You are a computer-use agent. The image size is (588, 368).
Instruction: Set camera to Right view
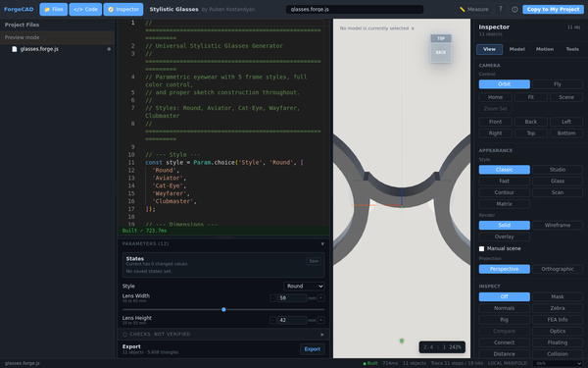[495, 133]
